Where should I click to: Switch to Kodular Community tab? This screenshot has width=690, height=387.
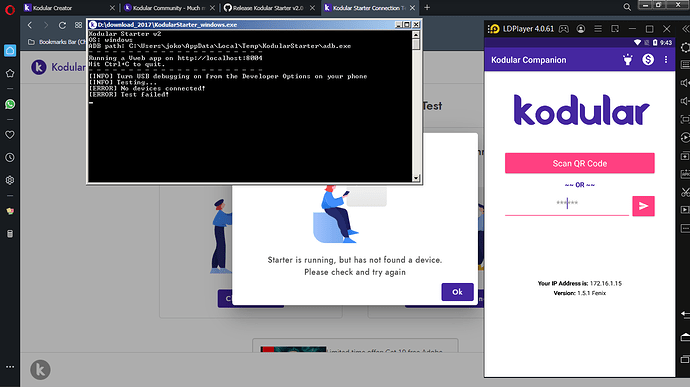tap(169, 8)
